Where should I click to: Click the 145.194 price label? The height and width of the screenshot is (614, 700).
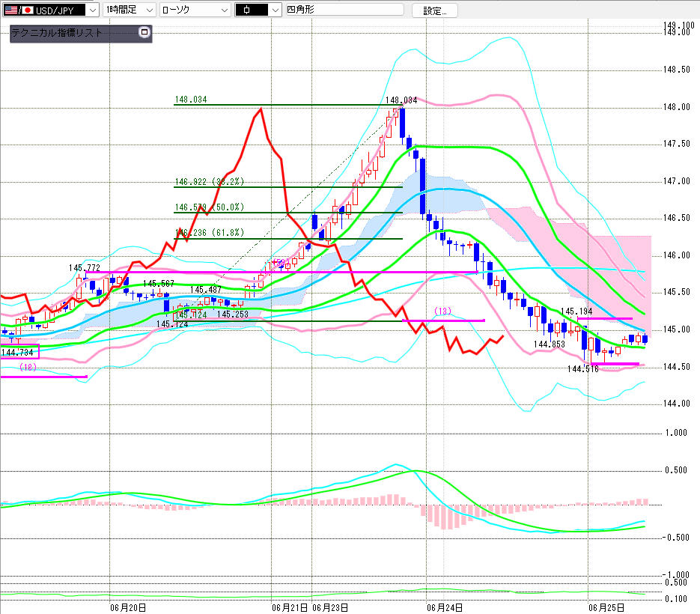[576, 311]
